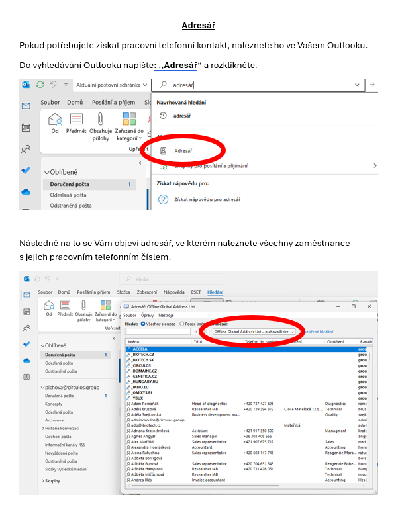Open 'Zobrazení' tab in lower screenshot
Image resolution: width=396 pixels, height=532 pixels.
click(x=147, y=292)
